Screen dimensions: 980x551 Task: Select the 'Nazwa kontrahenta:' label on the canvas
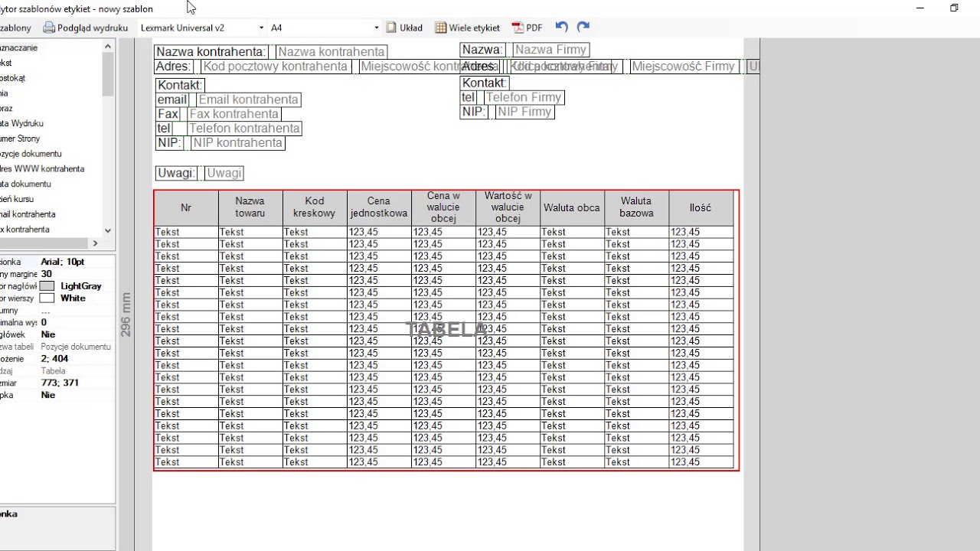point(211,52)
